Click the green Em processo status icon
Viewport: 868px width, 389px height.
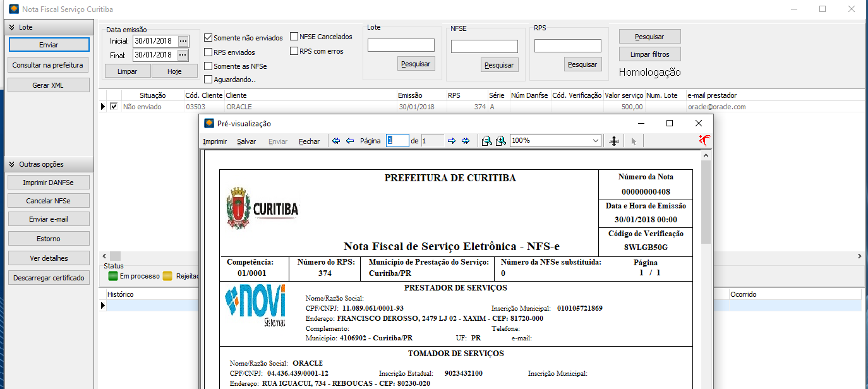coord(113,276)
